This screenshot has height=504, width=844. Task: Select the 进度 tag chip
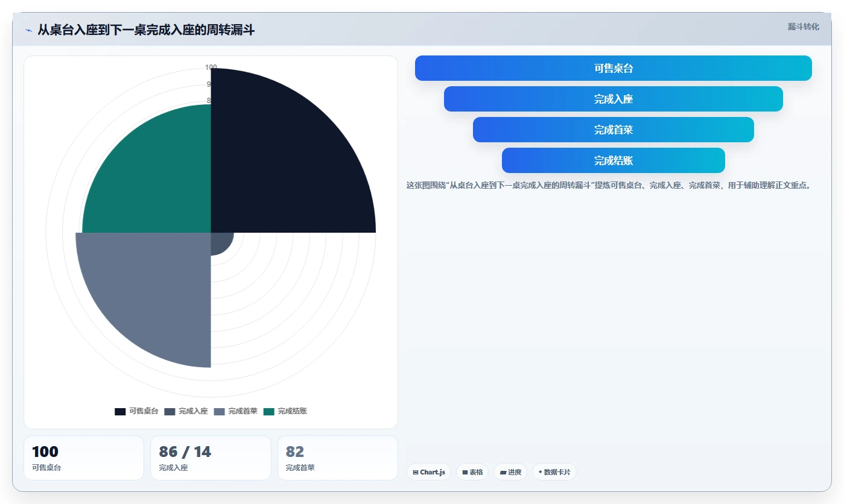(x=510, y=472)
